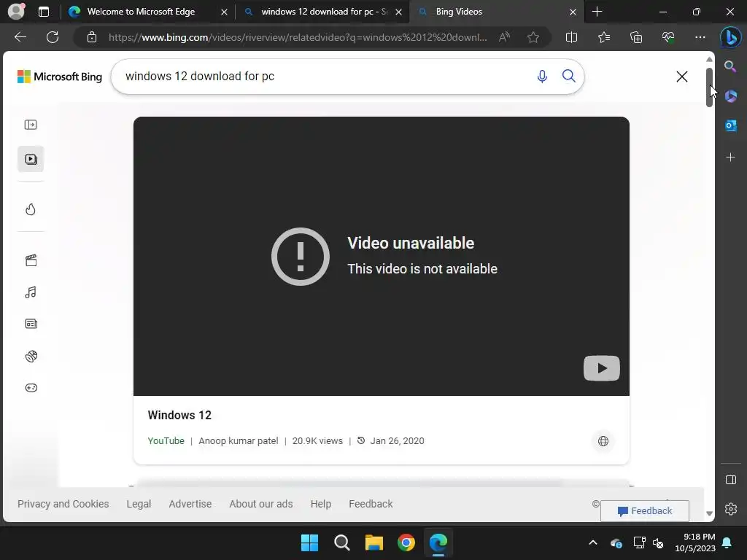Screen dimensions: 747x560
Task: Open movies clapperboard category
Action: coord(31,260)
